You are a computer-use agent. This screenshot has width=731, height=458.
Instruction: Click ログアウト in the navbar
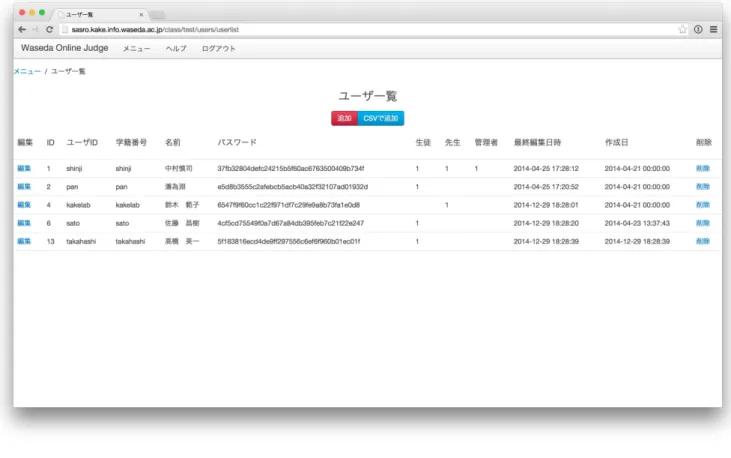pos(218,49)
